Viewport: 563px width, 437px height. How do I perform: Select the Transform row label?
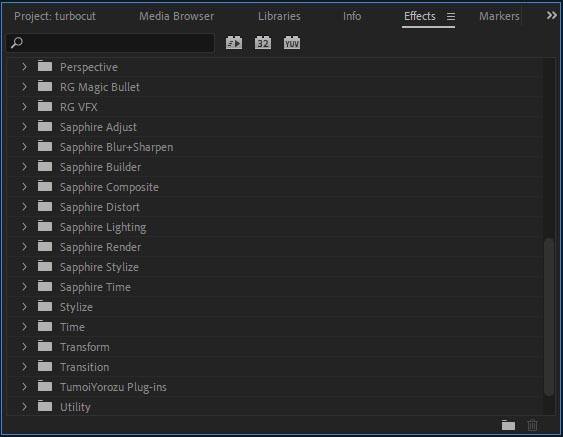(85, 347)
